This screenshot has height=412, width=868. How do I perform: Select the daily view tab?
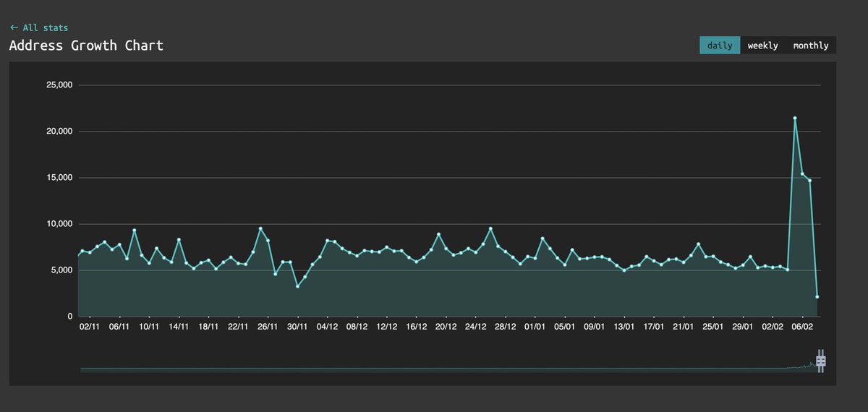[720, 46]
